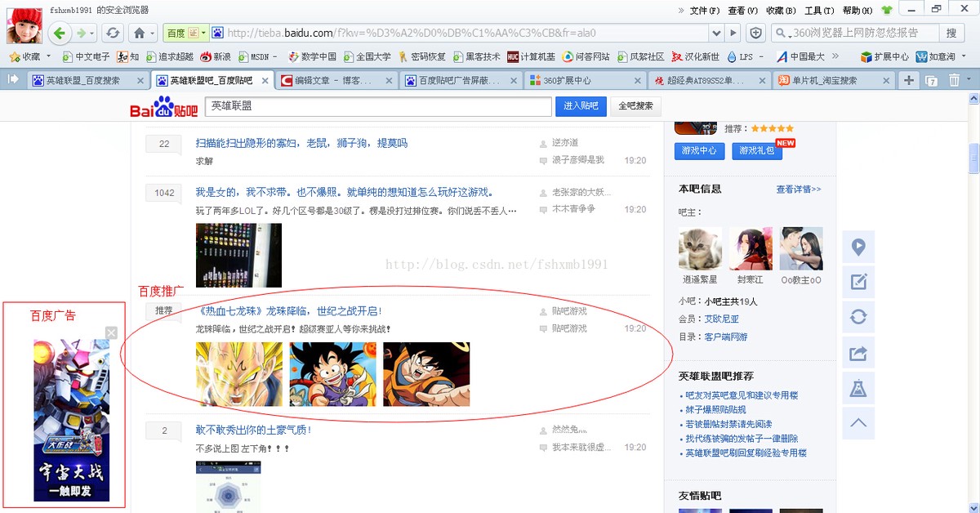Jump to top with the up-chevron icon
Viewport: 980px width, 513px height.
pos(858,423)
